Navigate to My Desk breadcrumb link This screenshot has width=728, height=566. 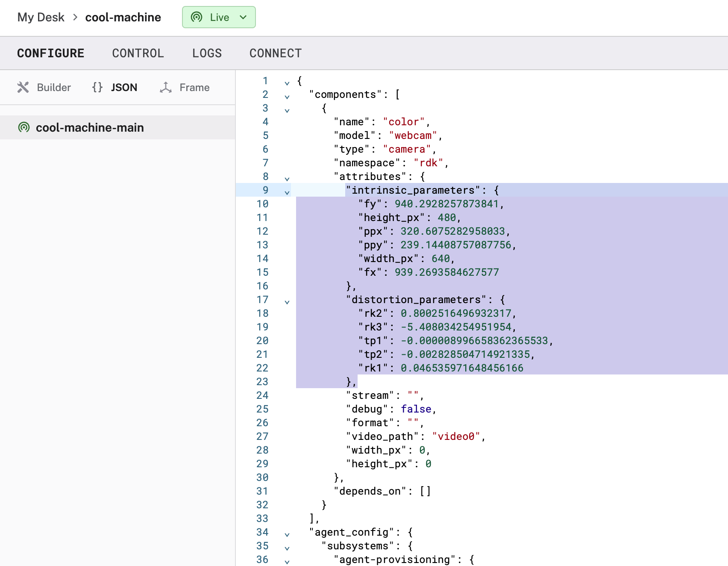click(x=40, y=17)
